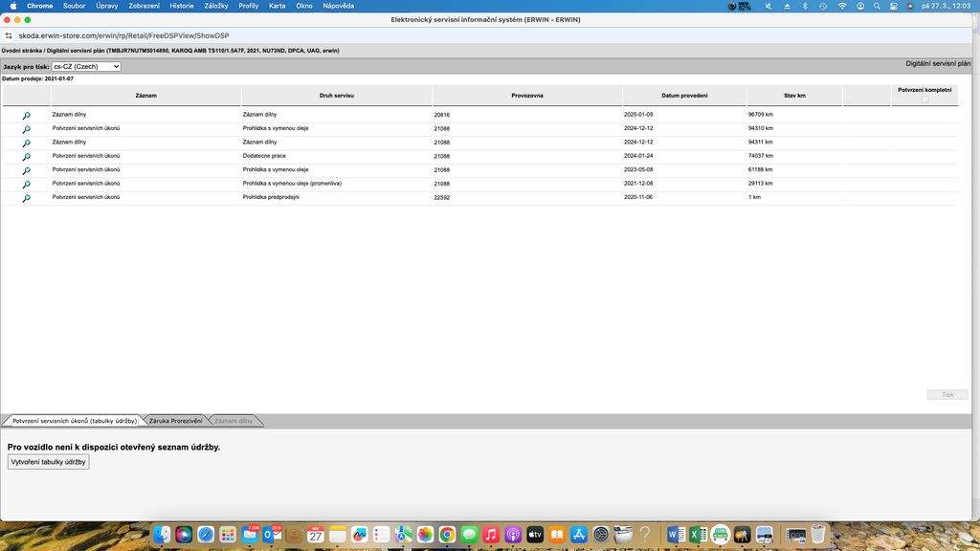The image size is (980, 551).
Task: Open the Jazyk pro tisk language dropdown
Action: click(86, 67)
